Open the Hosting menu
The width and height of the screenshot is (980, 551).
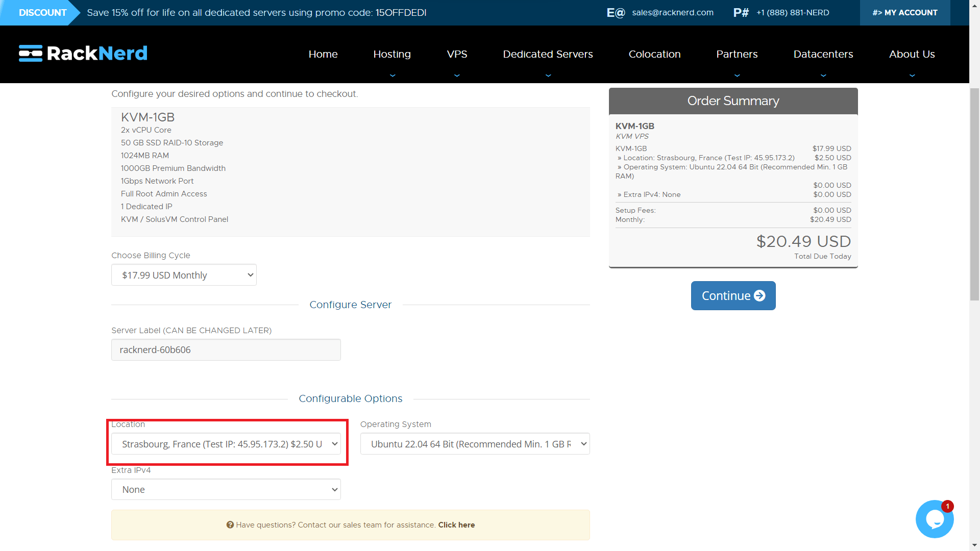click(392, 54)
